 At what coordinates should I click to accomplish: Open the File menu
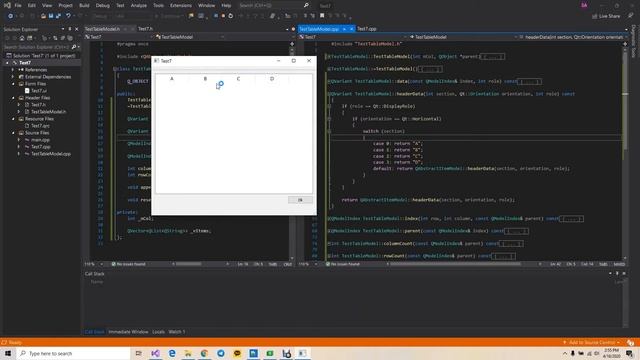point(18,5)
